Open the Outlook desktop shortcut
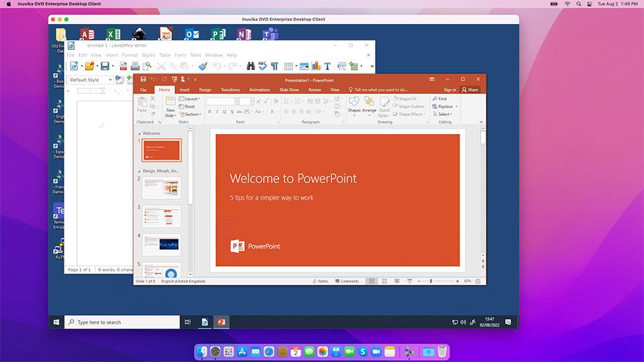This screenshot has width=644, height=362. click(x=192, y=34)
